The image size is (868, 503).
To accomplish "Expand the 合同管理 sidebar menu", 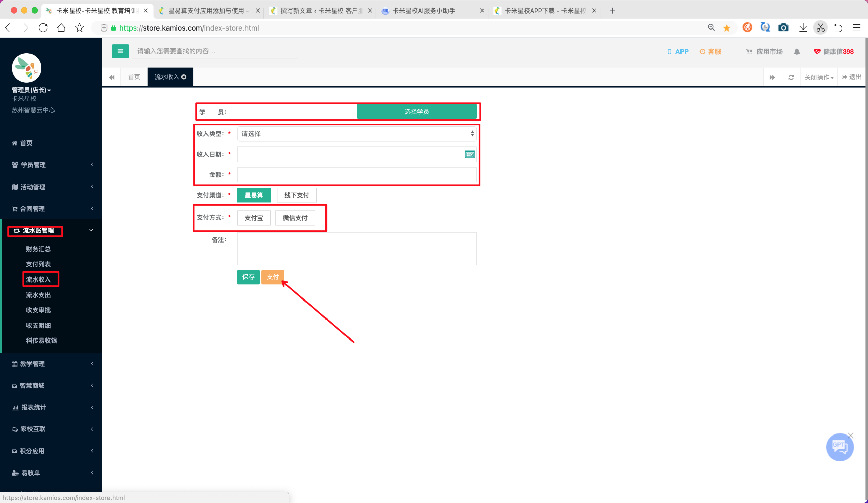I will point(51,209).
